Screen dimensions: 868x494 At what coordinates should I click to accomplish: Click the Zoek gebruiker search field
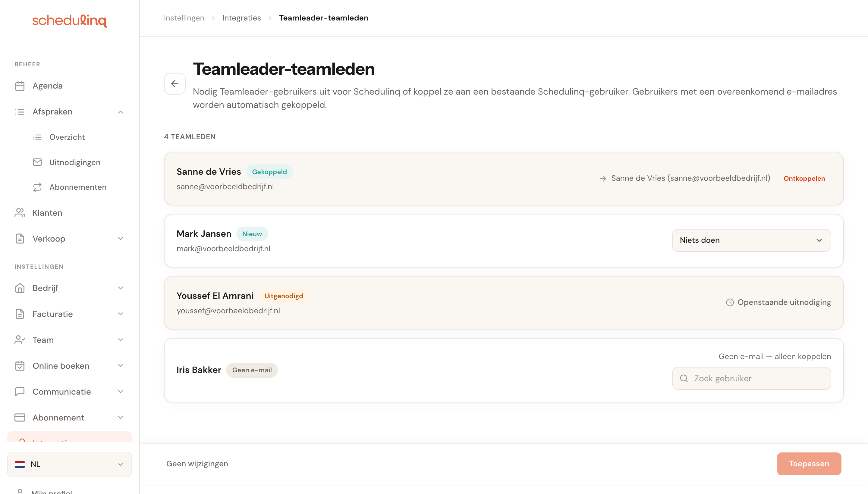[751, 378]
